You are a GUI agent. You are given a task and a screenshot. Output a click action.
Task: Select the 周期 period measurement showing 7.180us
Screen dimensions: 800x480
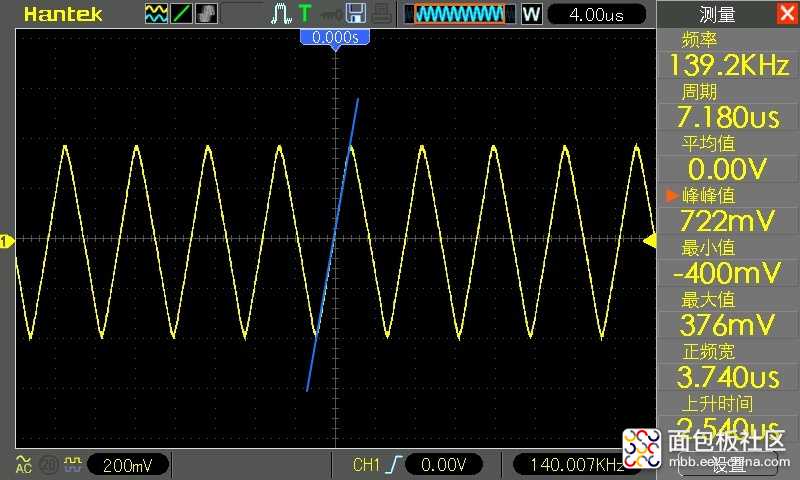(727, 106)
